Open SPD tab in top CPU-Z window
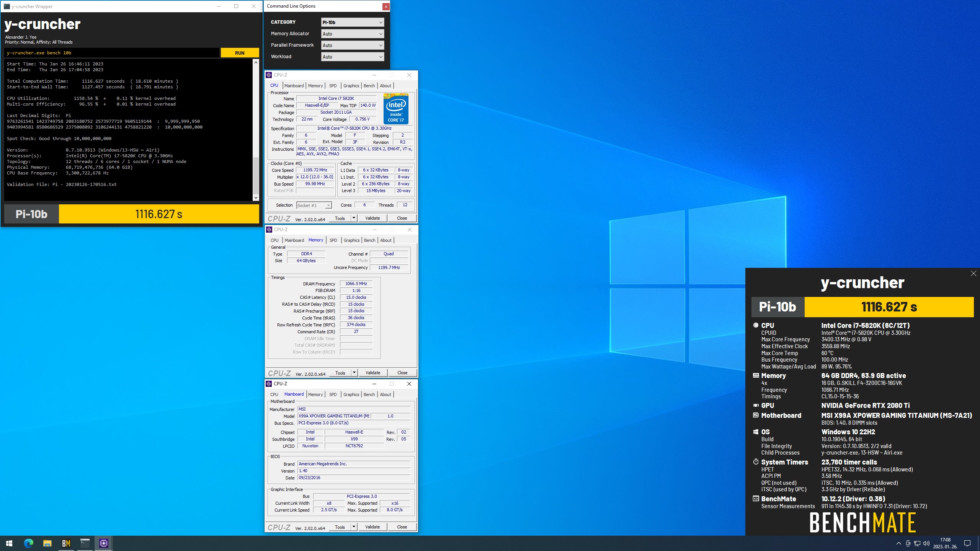The width and height of the screenshot is (980, 551). 333,86
